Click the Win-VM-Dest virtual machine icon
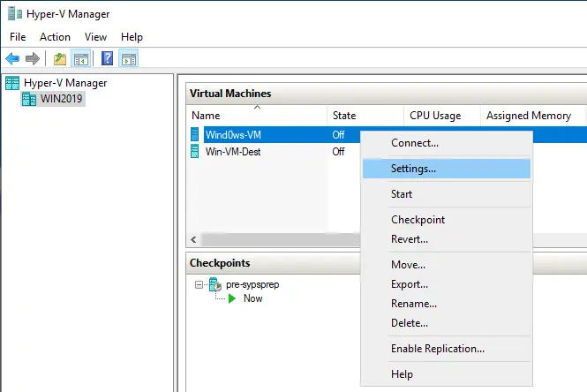Viewport: 587px width, 392px height. tap(195, 152)
